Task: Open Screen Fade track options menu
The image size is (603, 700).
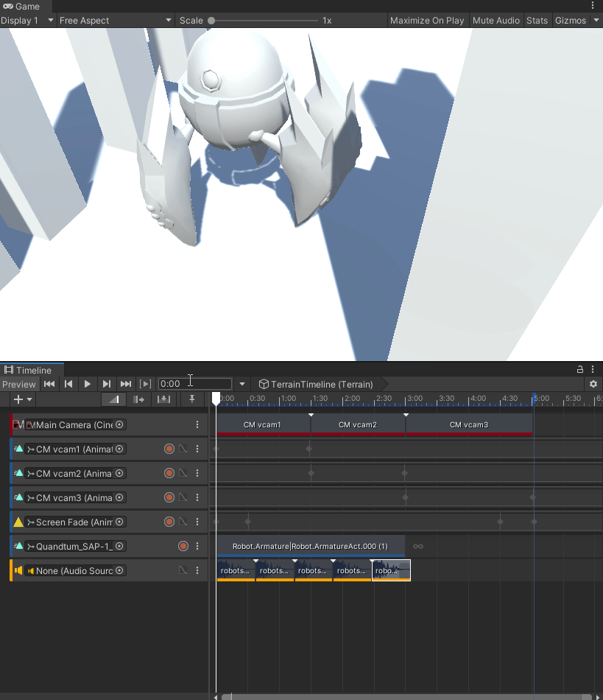Action: (x=197, y=522)
